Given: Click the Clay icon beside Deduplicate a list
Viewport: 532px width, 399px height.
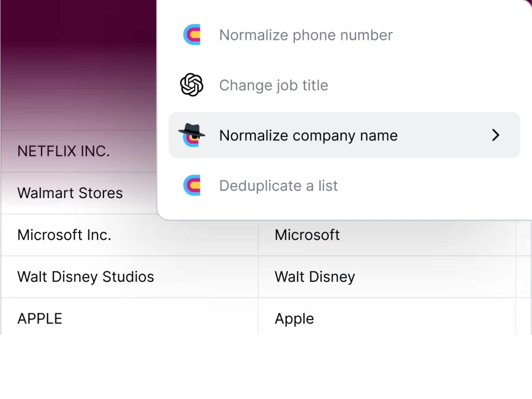Looking at the screenshot, I should [192, 185].
